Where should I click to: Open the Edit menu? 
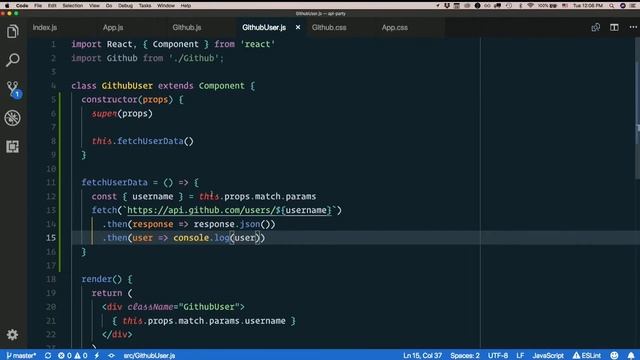tap(52, 6)
